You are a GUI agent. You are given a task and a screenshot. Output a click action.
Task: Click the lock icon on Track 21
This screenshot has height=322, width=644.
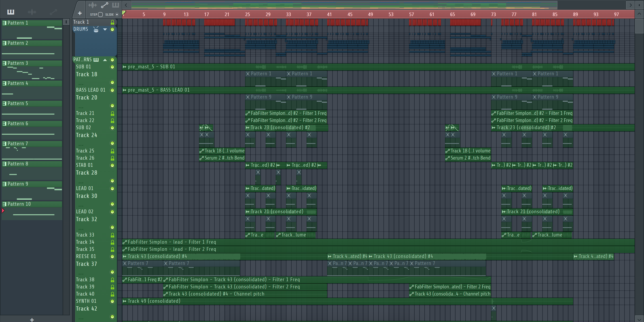coord(112,114)
